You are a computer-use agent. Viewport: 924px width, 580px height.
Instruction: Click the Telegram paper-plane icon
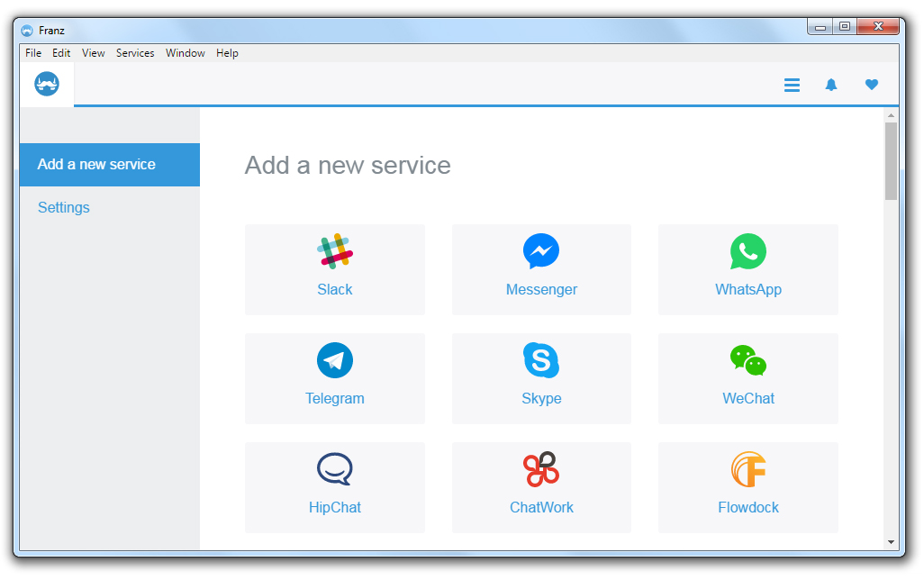pos(335,360)
